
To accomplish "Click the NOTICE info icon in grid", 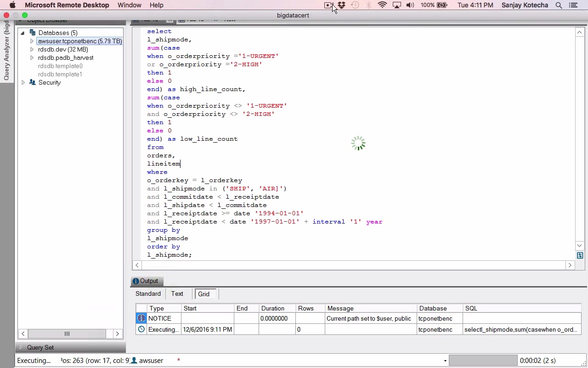I will [x=141, y=318].
